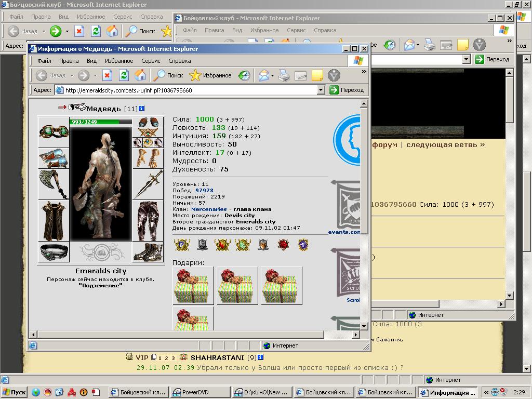The image size is (532, 399).
Task: Click the goggles helmet equipment slot
Action: coord(54,131)
